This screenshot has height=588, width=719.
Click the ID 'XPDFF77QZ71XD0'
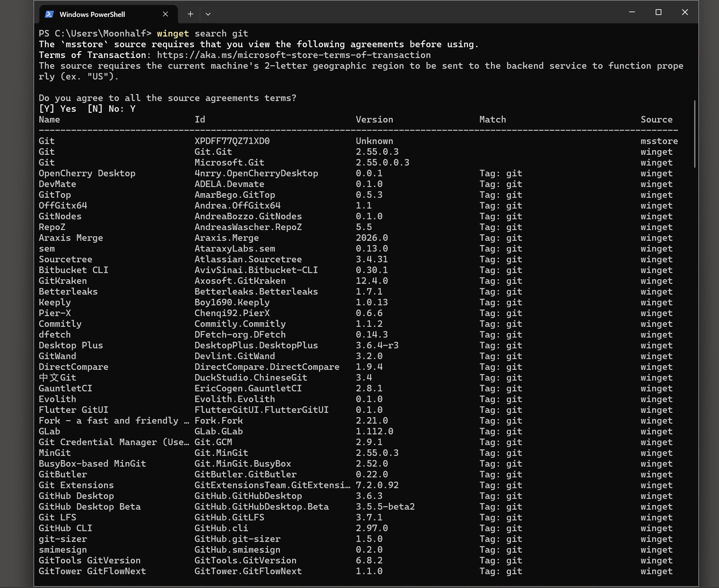[232, 141]
